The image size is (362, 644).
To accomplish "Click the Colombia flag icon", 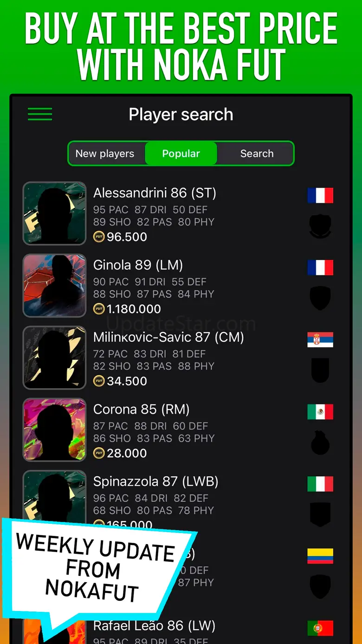I will (320, 556).
